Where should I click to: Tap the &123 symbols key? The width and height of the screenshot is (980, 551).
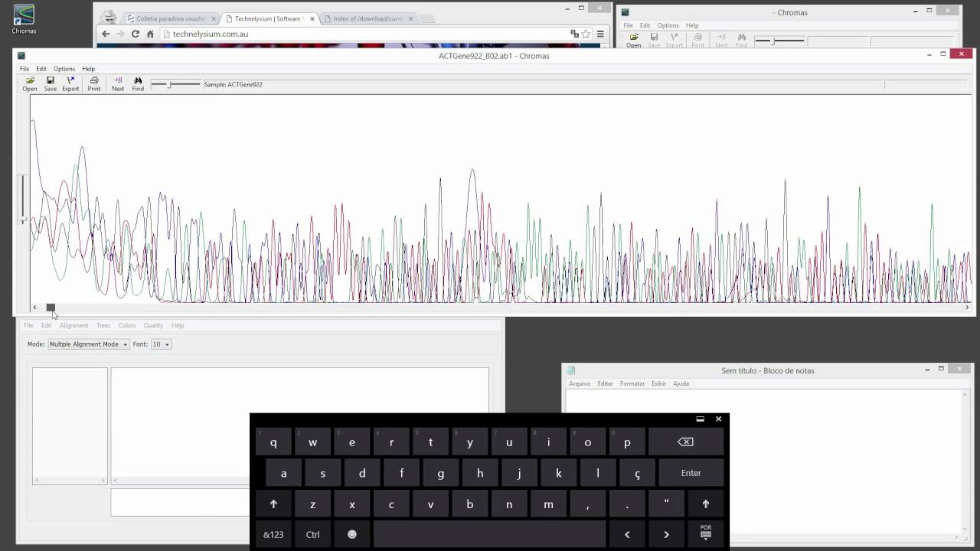tap(273, 534)
